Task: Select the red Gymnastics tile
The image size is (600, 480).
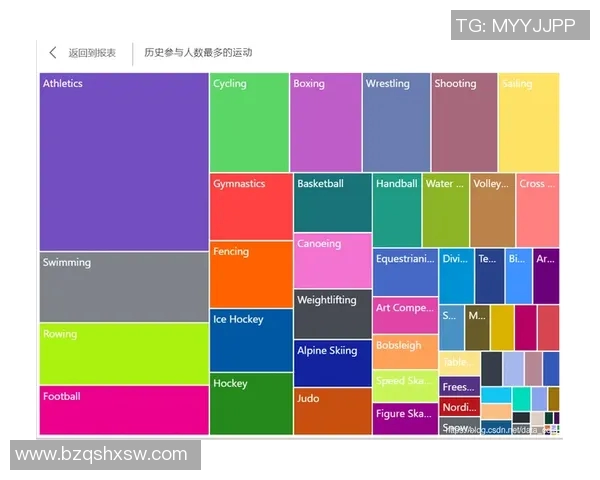Action: coord(251,207)
